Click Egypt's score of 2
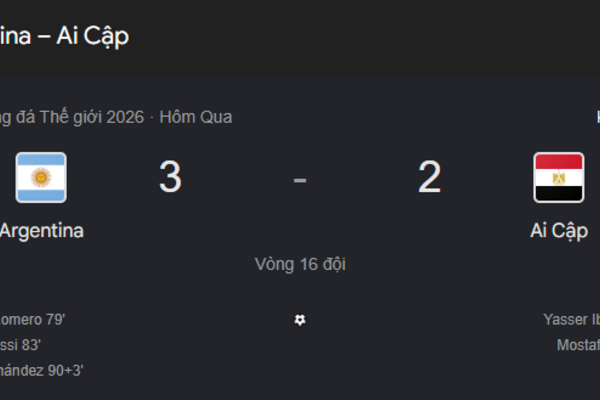 429,176
